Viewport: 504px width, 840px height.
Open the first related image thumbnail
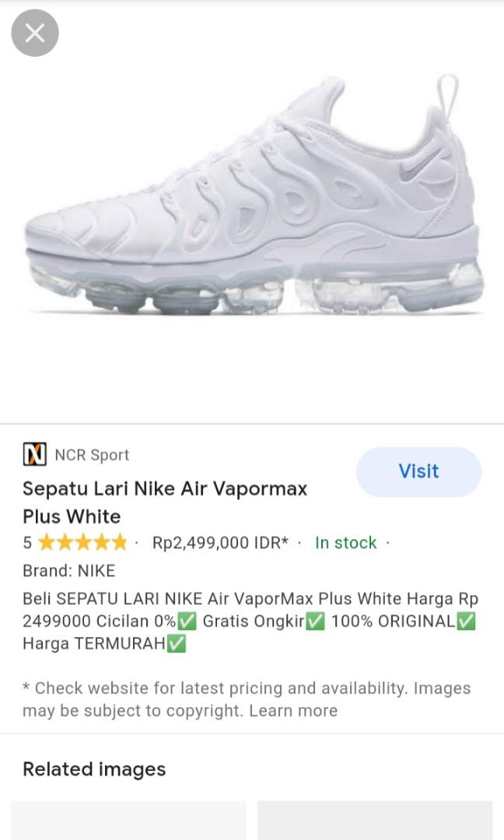[x=128, y=821]
